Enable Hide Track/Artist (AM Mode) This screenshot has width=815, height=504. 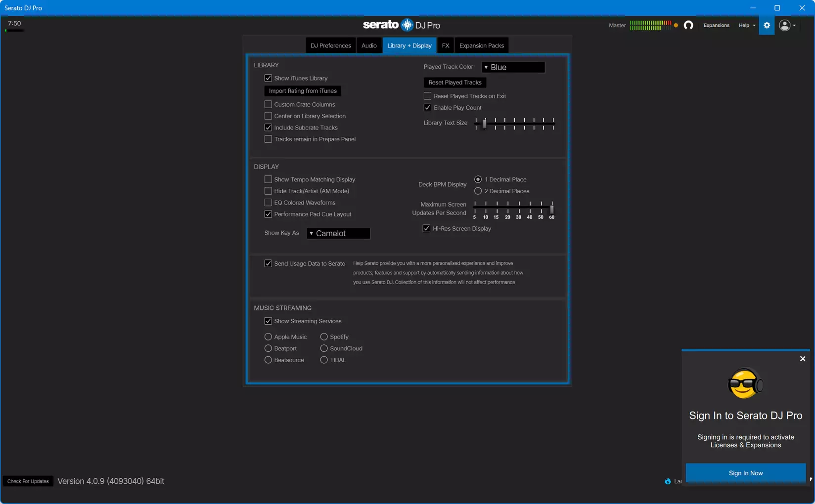point(268,191)
